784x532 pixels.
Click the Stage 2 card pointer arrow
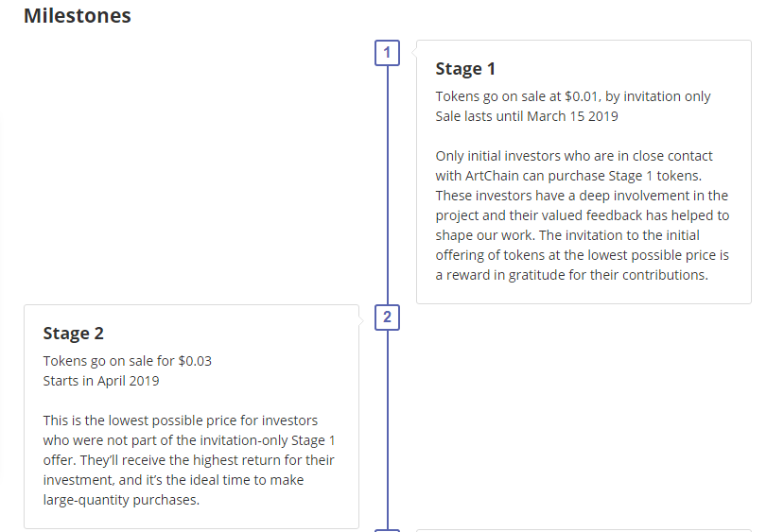coord(361,320)
